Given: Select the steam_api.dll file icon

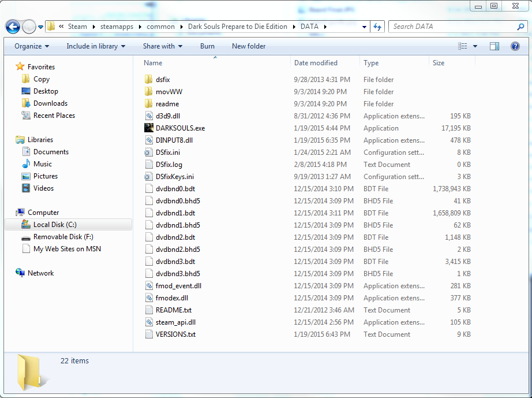Looking at the screenshot, I should 149,322.
